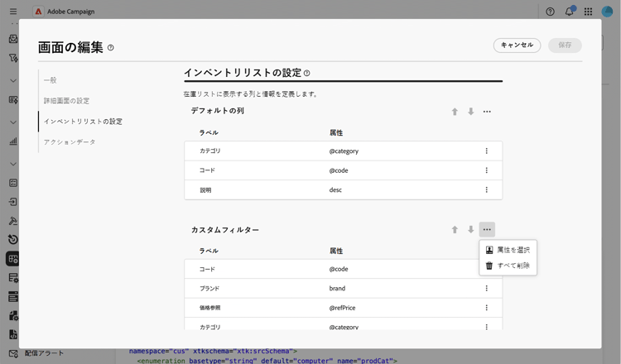The width and height of the screenshot is (621, 364).
Task: Click @category attribute cell in default columns
Action: 344,151
